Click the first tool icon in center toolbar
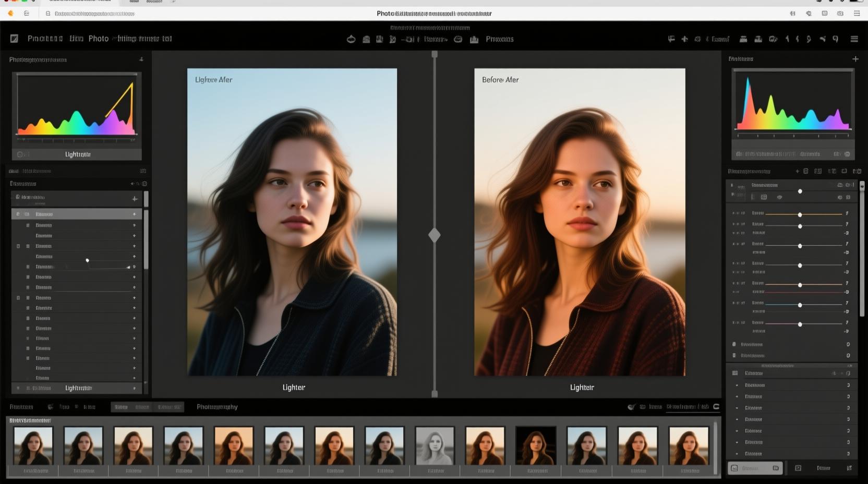The image size is (868, 484). click(x=351, y=39)
